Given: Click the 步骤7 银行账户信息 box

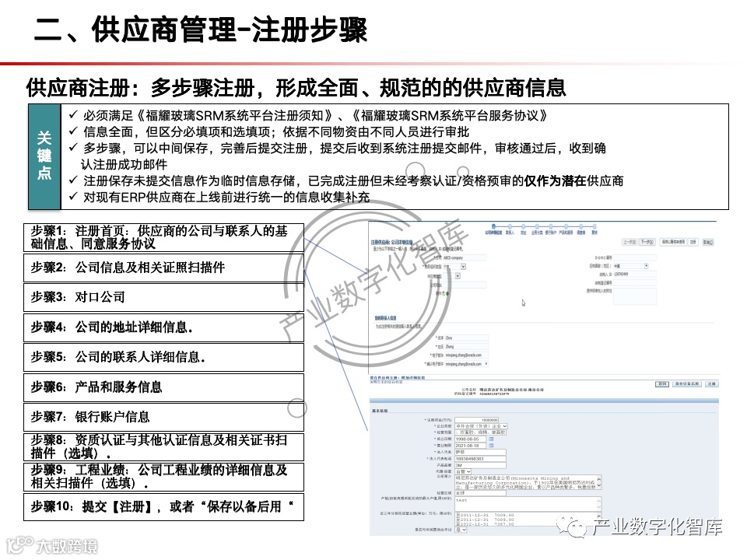Looking at the screenshot, I should (x=163, y=417).
